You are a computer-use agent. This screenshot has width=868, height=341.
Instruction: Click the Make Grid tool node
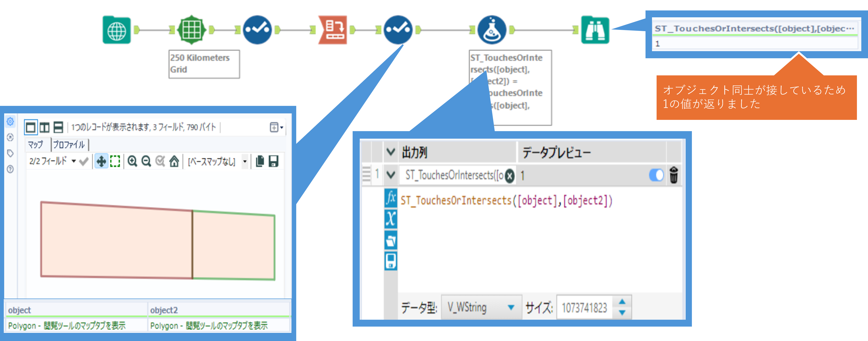[191, 30]
